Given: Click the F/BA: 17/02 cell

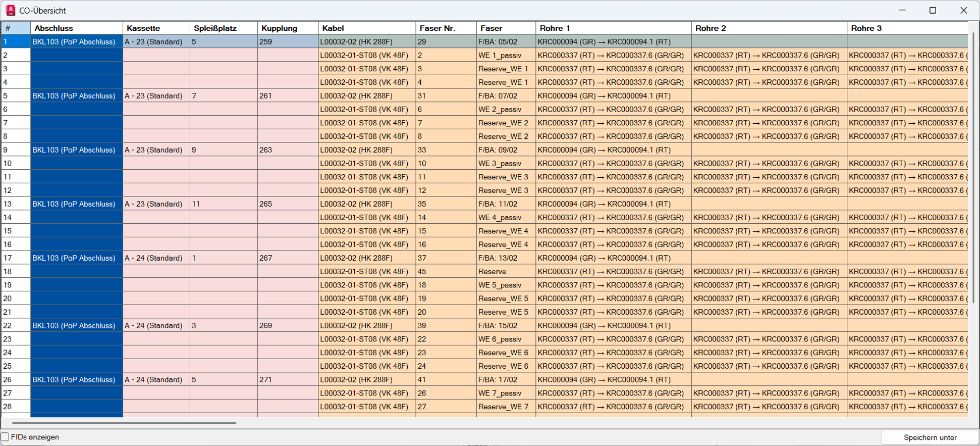Looking at the screenshot, I should tap(506, 380).
